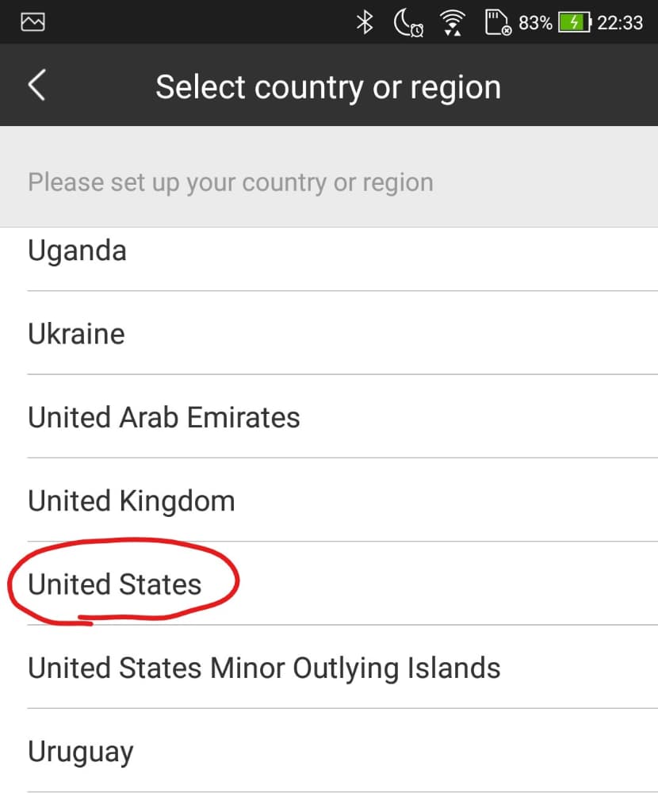658x812 pixels.
Task: Tap the empty area right of Uruguay row
Action: point(396,750)
